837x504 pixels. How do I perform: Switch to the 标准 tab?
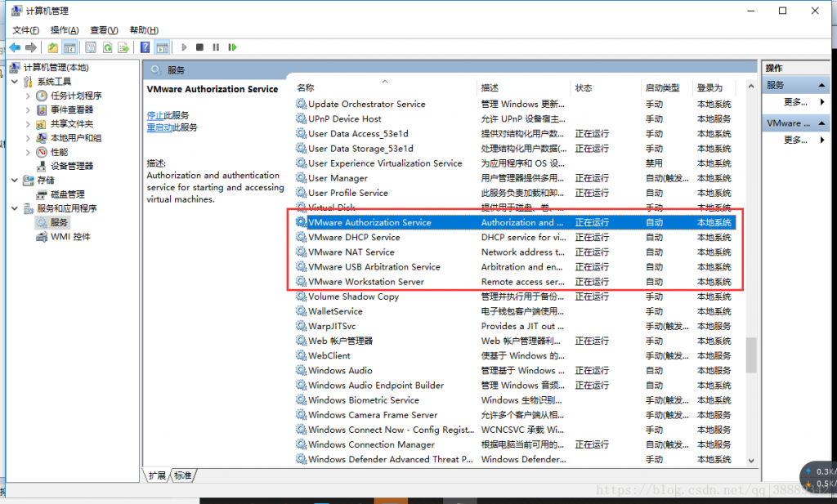[x=182, y=475]
